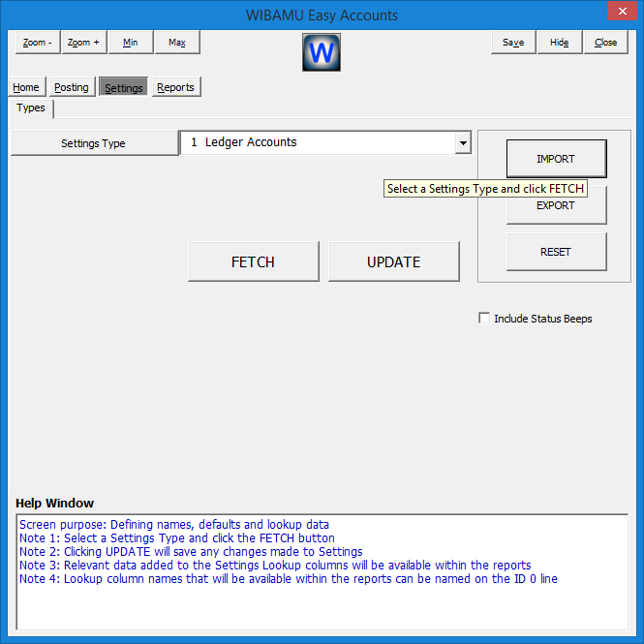The height and width of the screenshot is (644, 644).
Task: Select the Settings tab
Action: [124, 87]
